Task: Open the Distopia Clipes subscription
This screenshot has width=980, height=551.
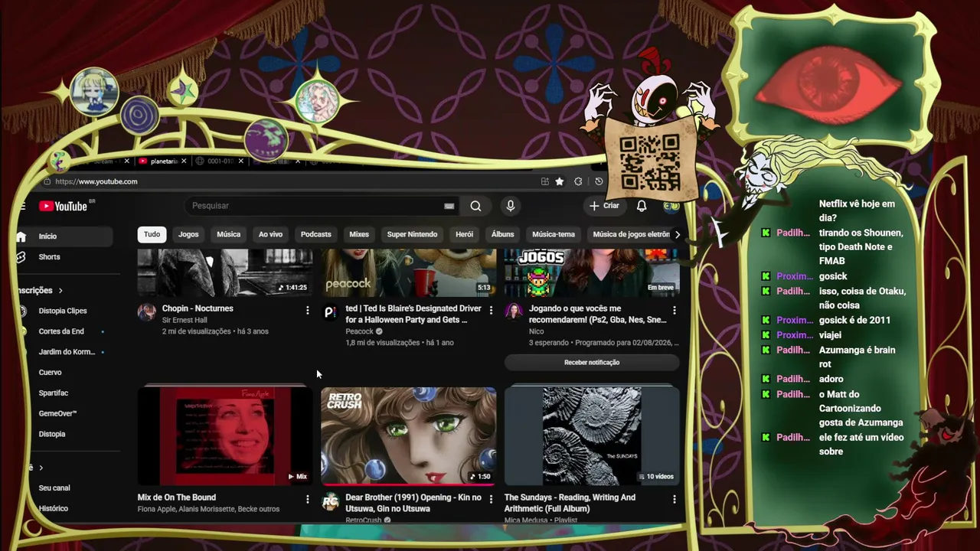Action: pos(63,311)
